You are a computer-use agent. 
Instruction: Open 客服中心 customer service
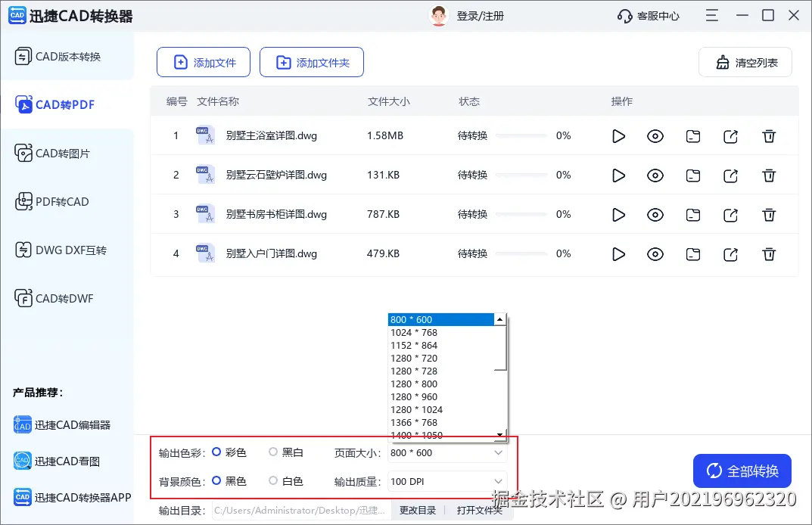pyautogui.click(x=648, y=16)
